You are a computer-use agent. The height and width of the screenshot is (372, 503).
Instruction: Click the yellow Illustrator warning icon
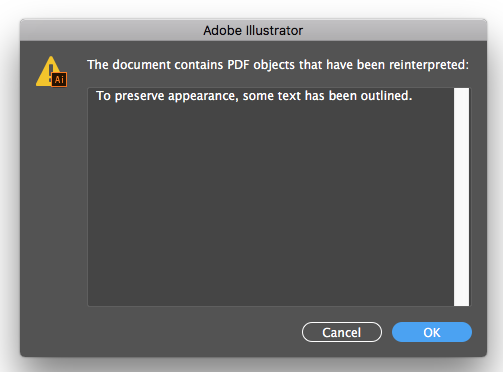click(x=52, y=72)
